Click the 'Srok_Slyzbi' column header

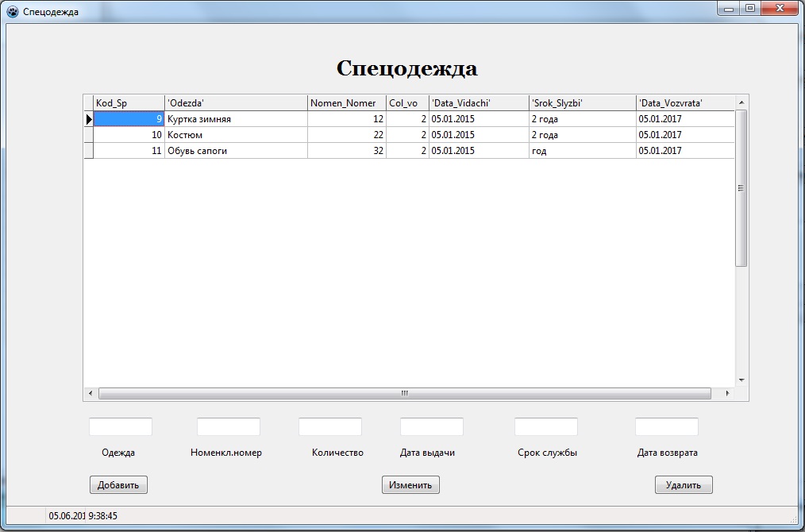tap(583, 102)
